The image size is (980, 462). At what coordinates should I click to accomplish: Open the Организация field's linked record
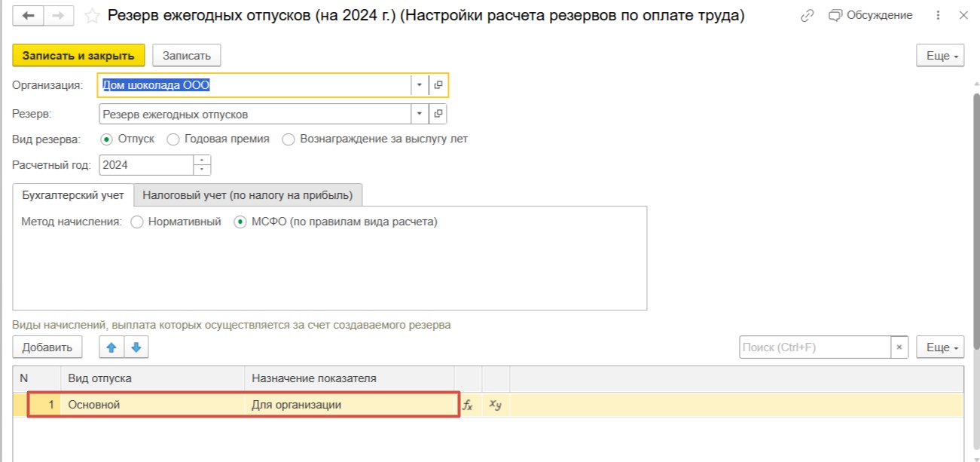click(x=438, y=86)
